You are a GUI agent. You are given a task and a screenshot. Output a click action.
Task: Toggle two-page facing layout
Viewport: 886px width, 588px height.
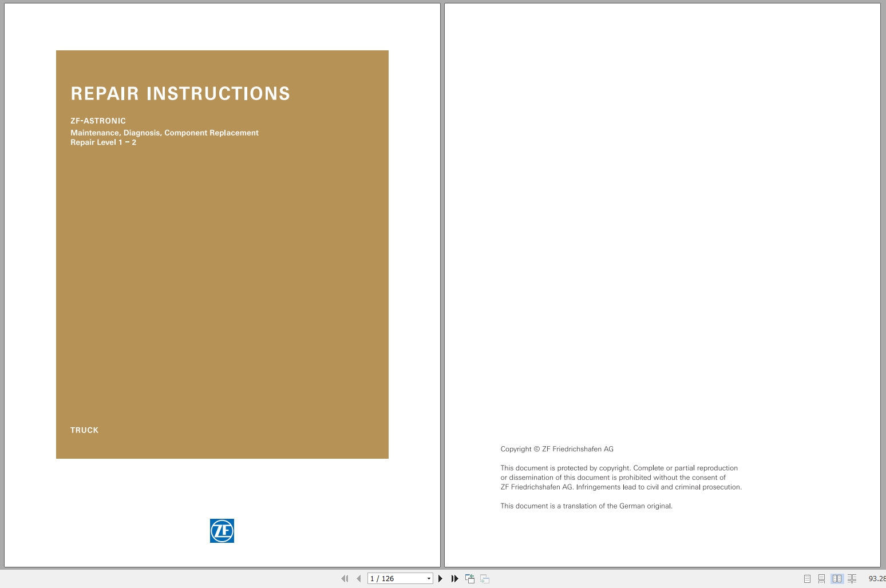837,579
